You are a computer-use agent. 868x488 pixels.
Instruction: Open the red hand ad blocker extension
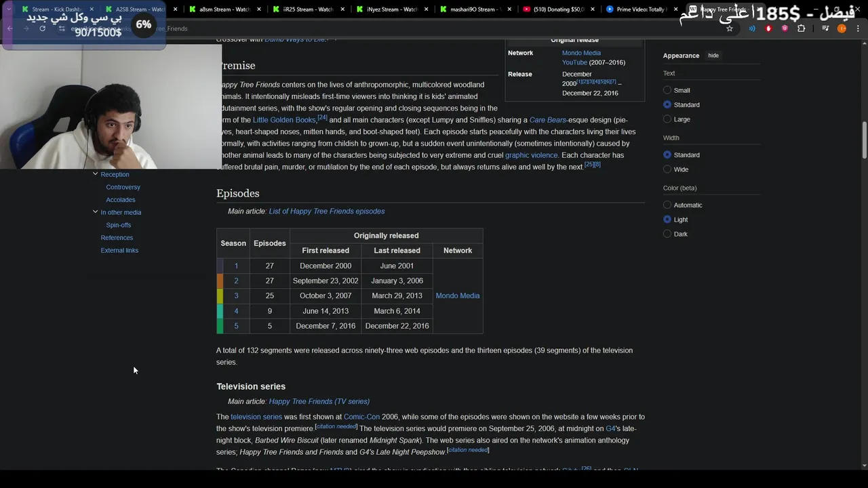coord(768,28)
